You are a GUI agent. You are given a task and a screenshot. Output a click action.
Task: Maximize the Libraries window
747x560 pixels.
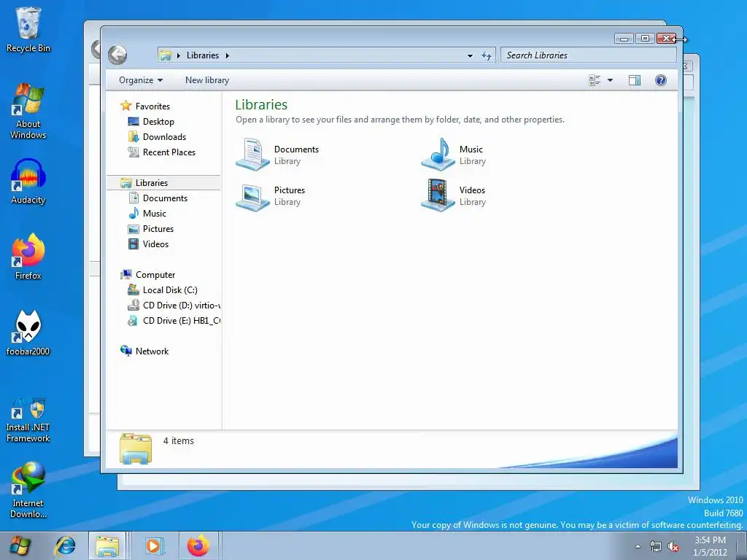coord(645,39)
